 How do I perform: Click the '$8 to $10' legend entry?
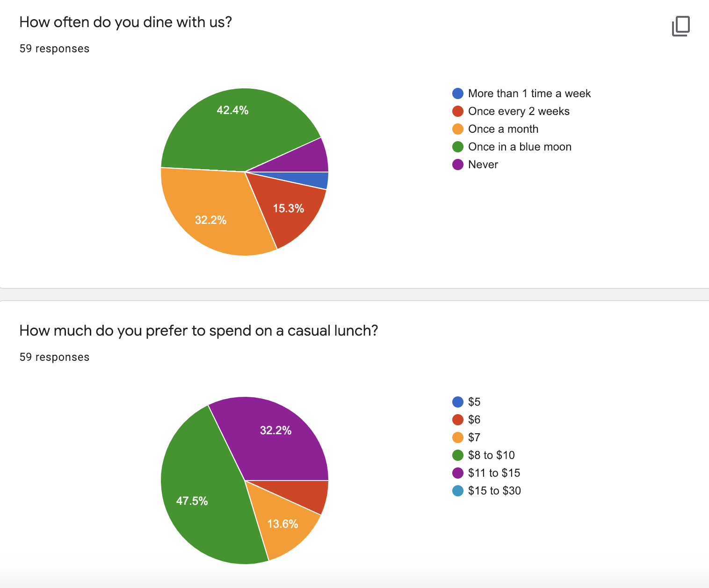[491, 455]
